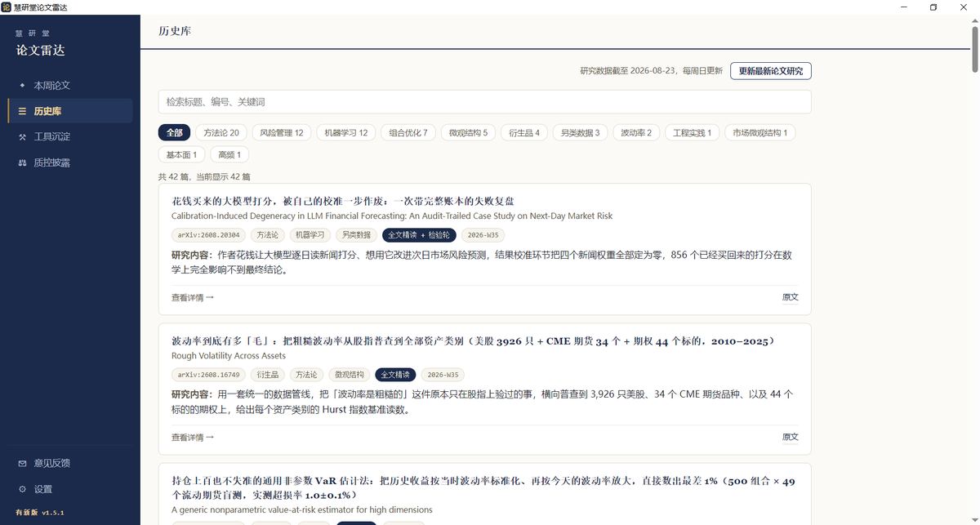The image size is (980, 525).
Task: Click the 微观结构 tag on the Rough Volatility card
Action: coord(350,375)
